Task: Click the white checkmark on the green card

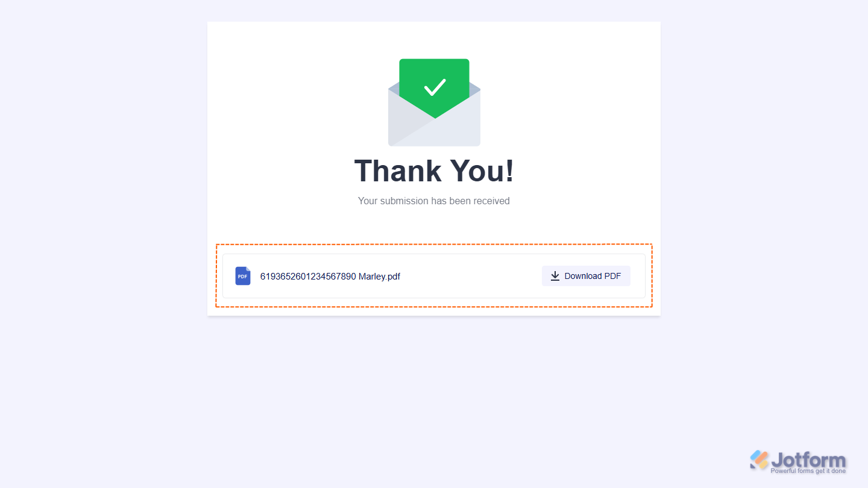Action: click(435, 87)
